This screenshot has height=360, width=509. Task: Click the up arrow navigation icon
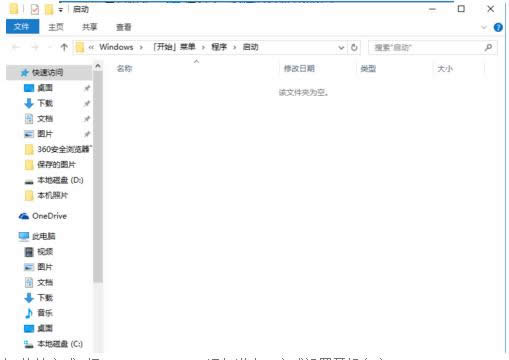coord(64,47)
